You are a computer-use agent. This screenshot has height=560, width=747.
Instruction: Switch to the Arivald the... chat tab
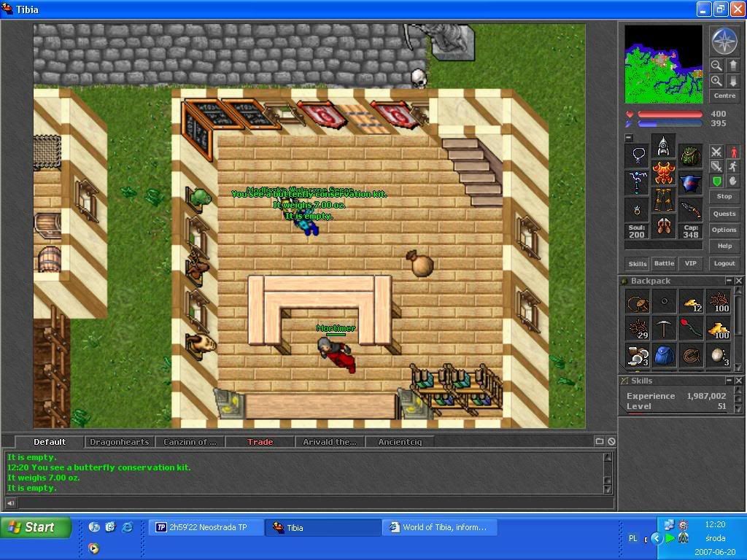pos(330,442)
